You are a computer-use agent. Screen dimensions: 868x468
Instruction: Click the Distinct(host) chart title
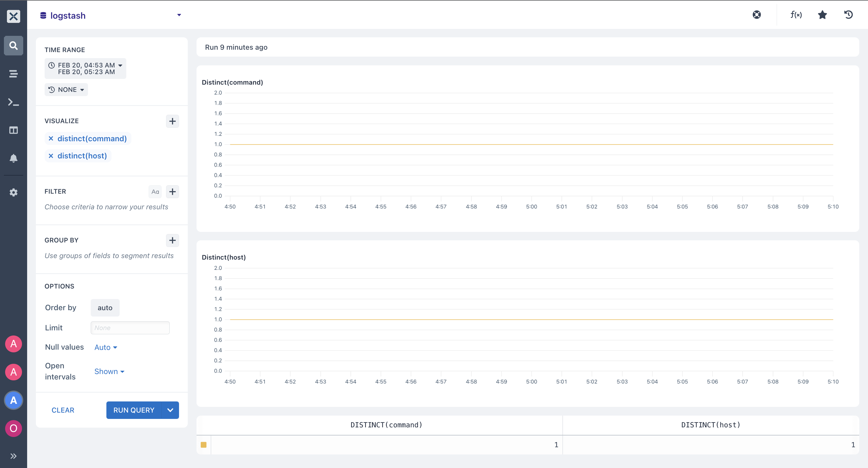[224, 257]
